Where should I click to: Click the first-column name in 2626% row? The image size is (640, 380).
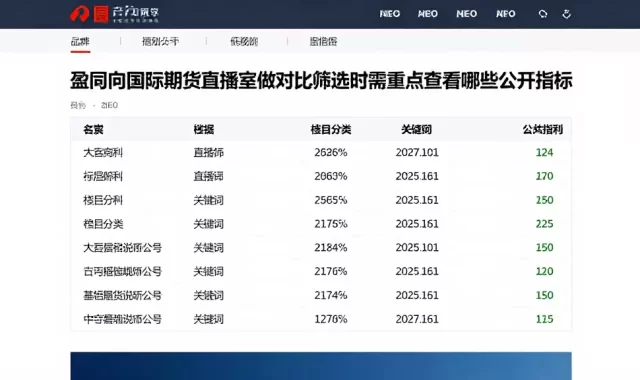point(103,153)
